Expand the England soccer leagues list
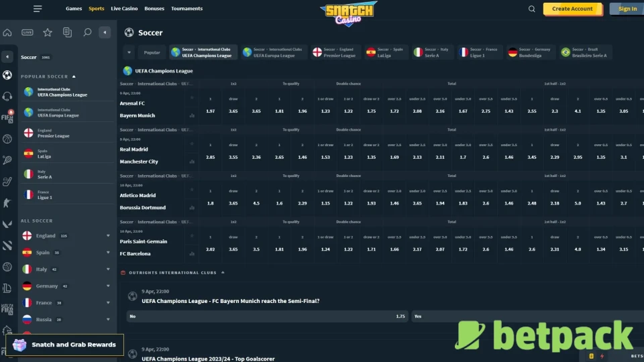The width and height of the screenshot is (644, 362). pyautogui.click(x=108, y=236)
